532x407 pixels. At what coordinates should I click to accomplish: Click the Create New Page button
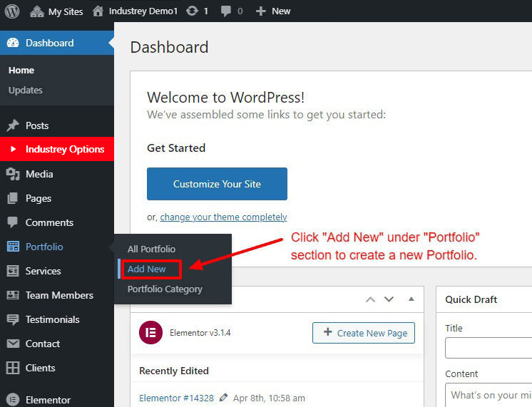pyautogui.click(x=364, y=333)
